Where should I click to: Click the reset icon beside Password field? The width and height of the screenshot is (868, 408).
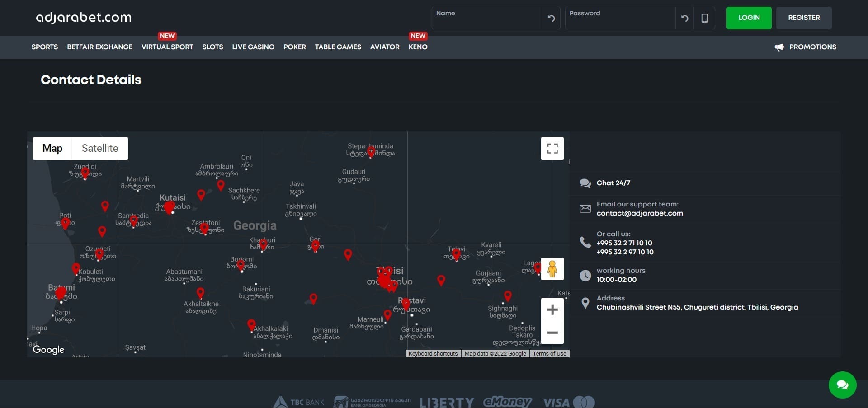pyautogui.click(x=684, y=18)
